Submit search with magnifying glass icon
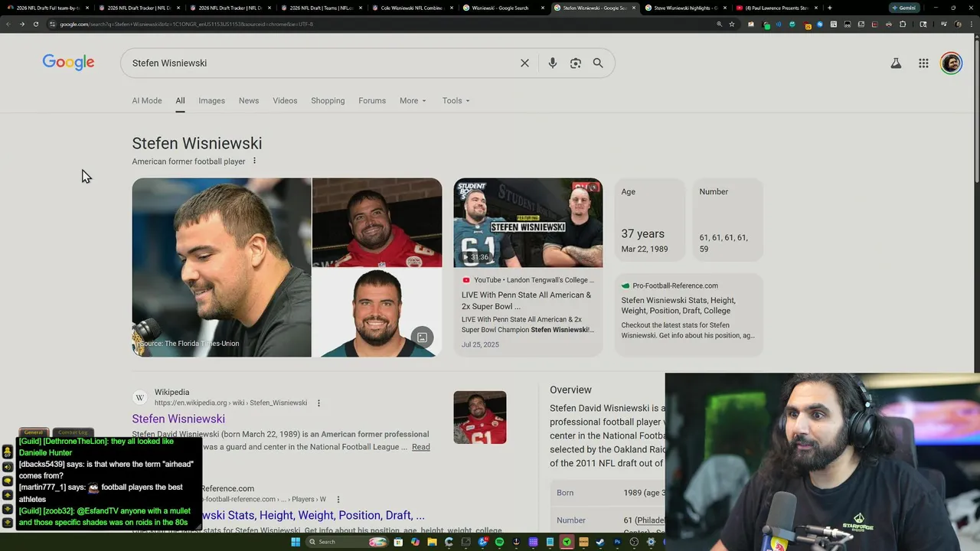980x551 pixels. point(598,63)
